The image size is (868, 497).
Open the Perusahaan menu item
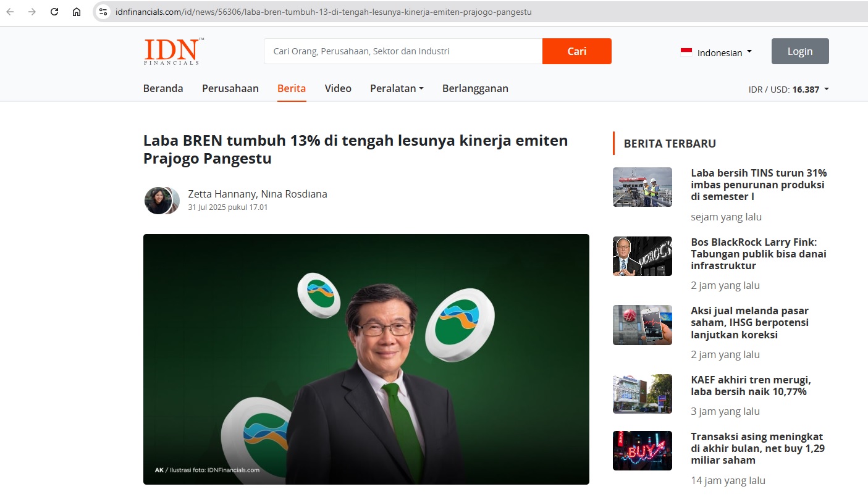[x=230, y=88]
